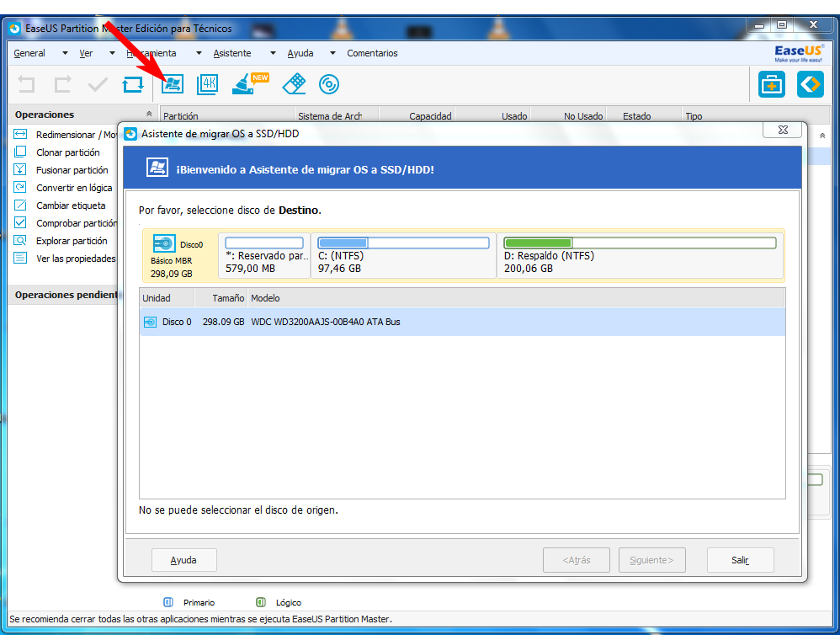Click the Refresh toolbar icon
Screen dimensions: 840x635
coord(133,85)
